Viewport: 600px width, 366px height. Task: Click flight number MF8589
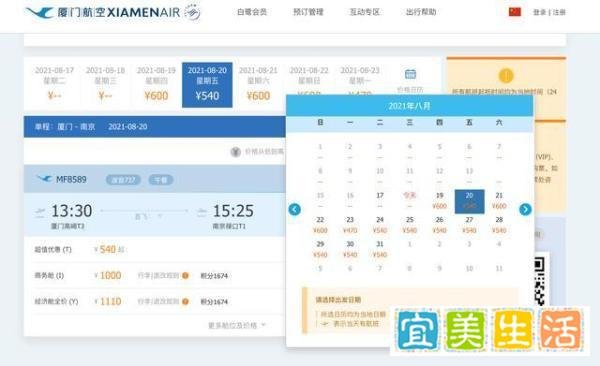[x=71, y=179]
